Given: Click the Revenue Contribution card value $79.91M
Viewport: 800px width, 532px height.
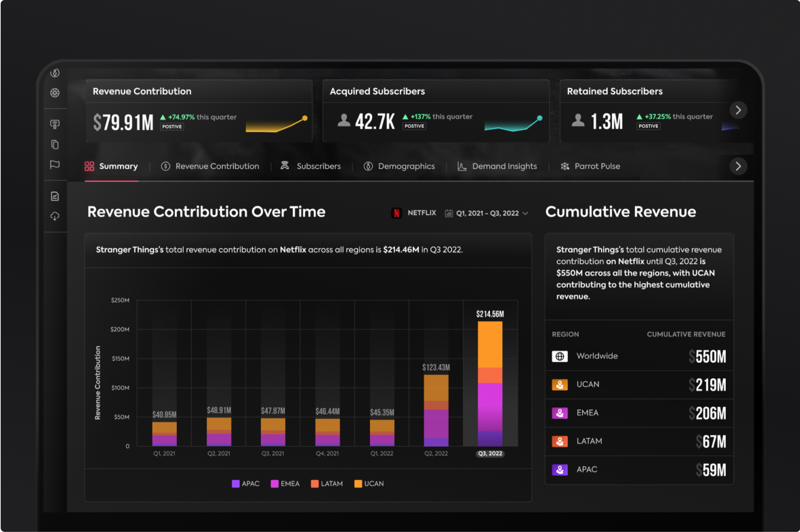Looking at the screenshot, I should [x=123, y=122].
